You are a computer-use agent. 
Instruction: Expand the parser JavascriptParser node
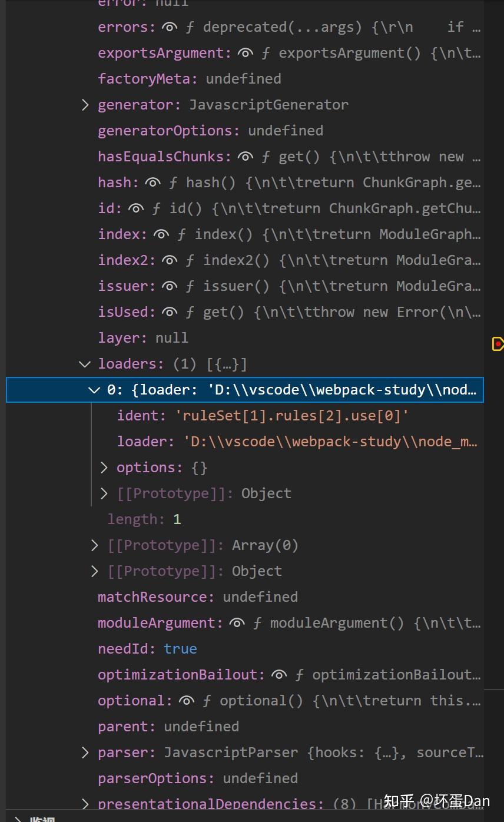pos(85,753)
